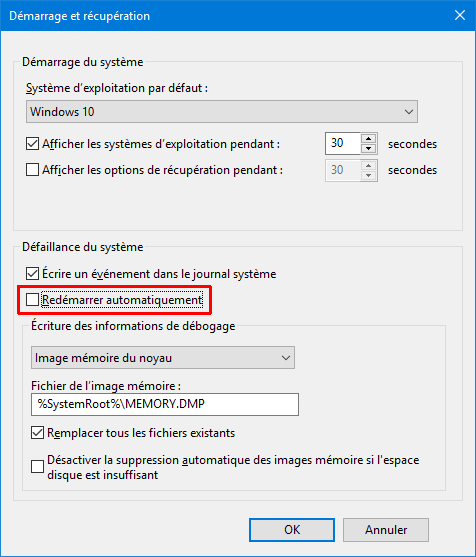The height and width of the screenshot is (557, 476).
Task: Uncheck Remplacer tous les fichiers existants
Action: [37, 433]
